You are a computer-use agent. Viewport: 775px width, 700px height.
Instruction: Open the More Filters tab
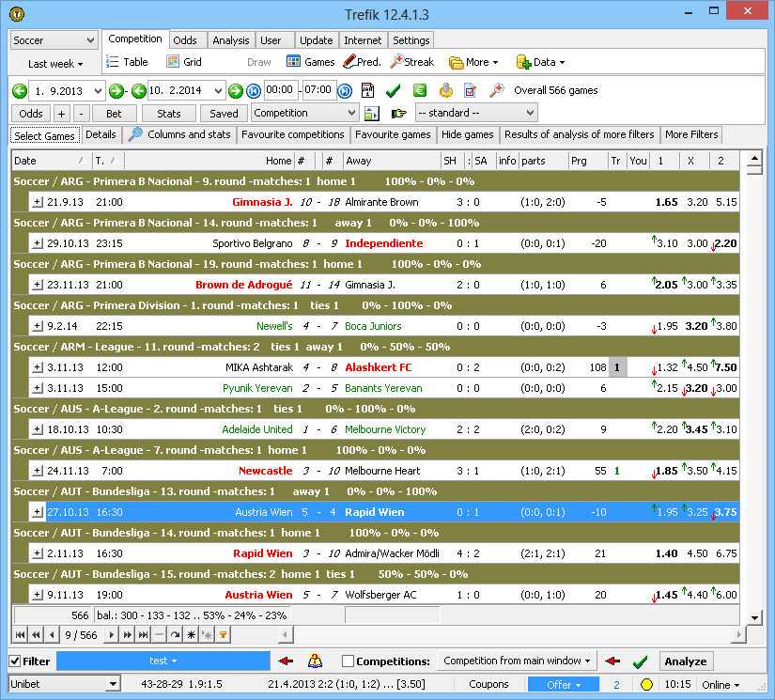click(x=691, y=134)
